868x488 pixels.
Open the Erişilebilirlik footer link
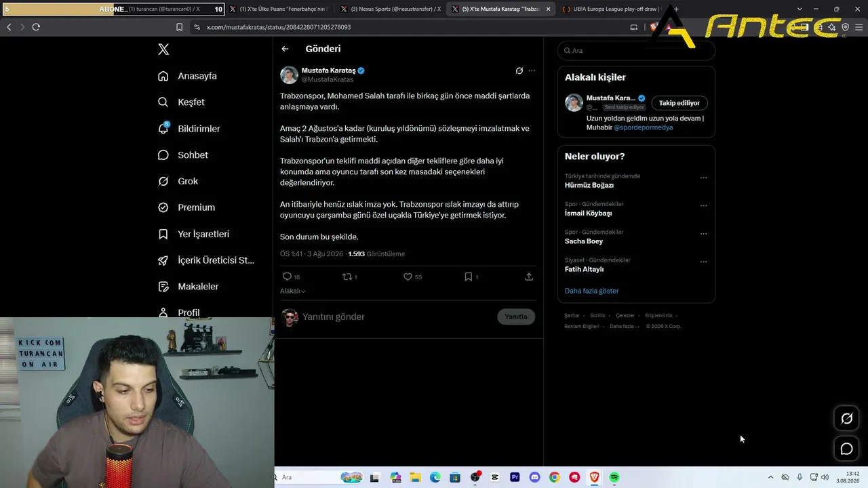[x=658, y=315]
